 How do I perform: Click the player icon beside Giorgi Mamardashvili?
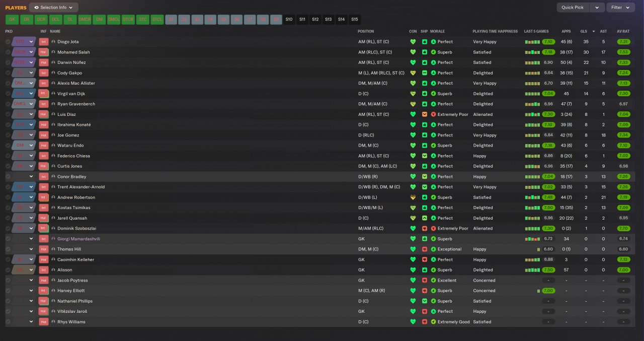(x=53, y=239)
